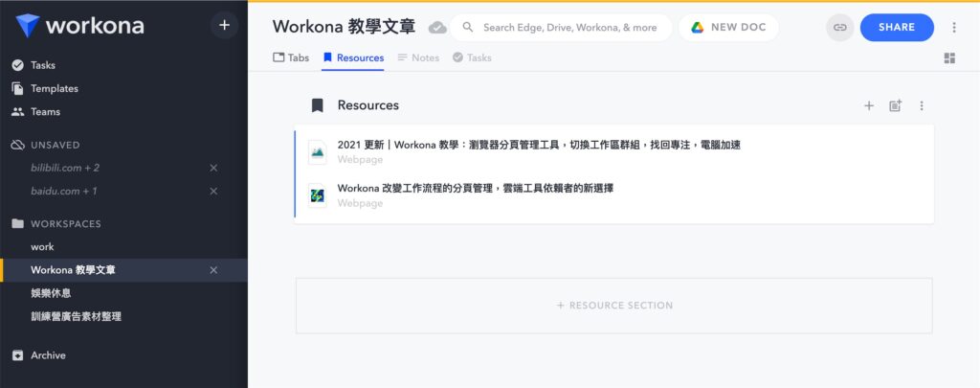Open the workspace more options menu
The width and height of the screenshot is (980, 388).
(954, 28)
